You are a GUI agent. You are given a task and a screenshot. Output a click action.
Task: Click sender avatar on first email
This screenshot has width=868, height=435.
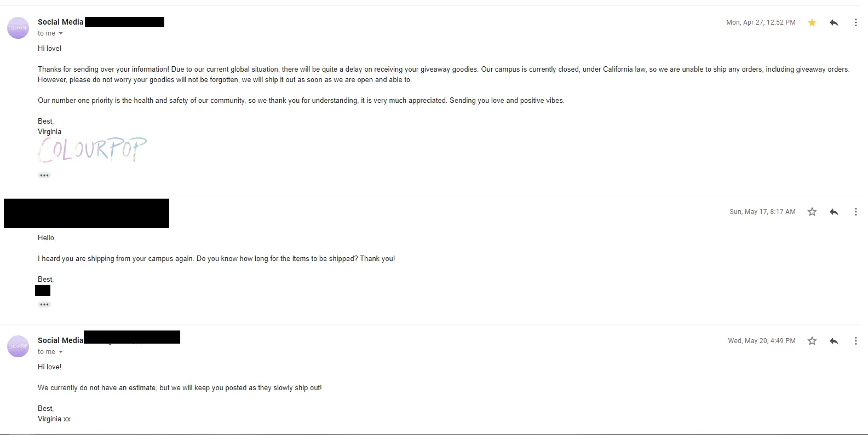[18, 28]
